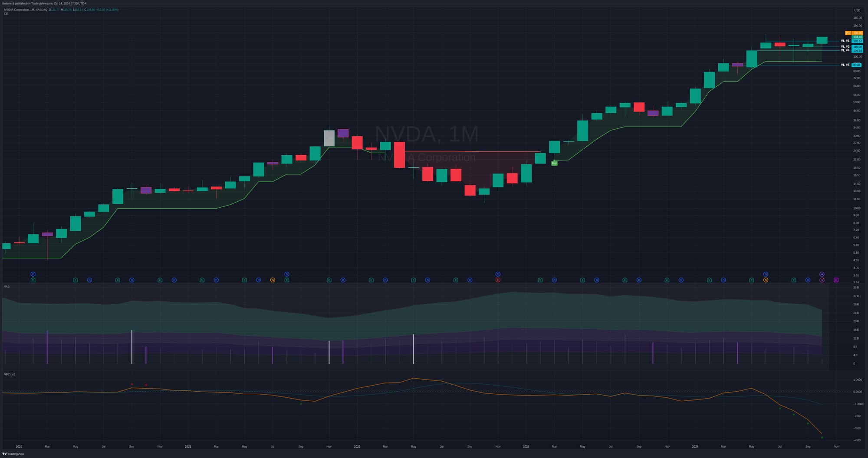Open the USD currency selector
The width and height of the screenshot is (868, 458).
(x=857, y=10)
